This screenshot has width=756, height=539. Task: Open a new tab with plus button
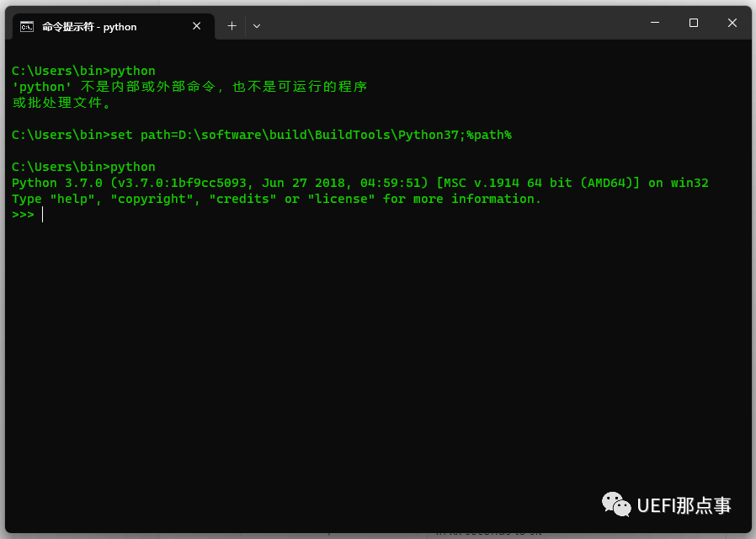232,26
